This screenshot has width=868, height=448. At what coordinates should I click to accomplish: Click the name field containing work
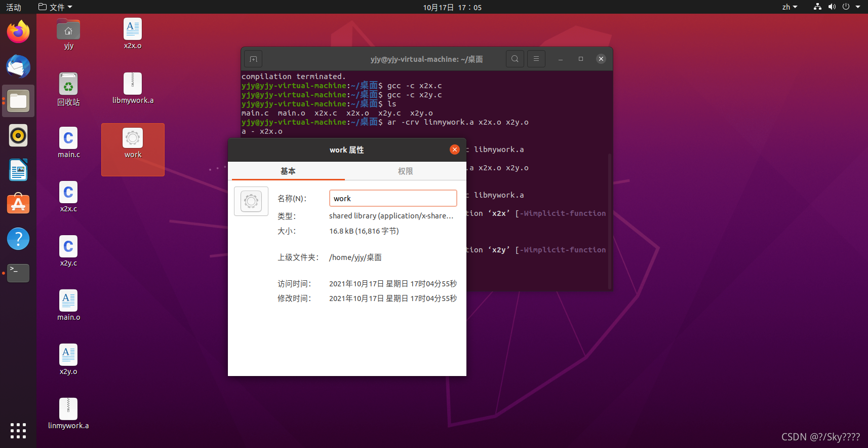pos(393,198)
